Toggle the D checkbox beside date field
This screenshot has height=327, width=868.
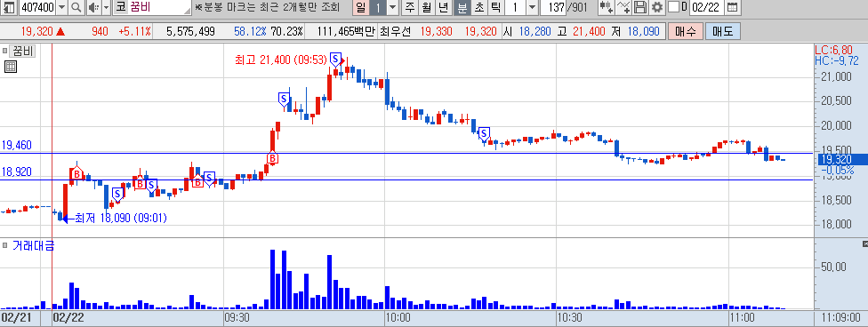tap(674, 7)
